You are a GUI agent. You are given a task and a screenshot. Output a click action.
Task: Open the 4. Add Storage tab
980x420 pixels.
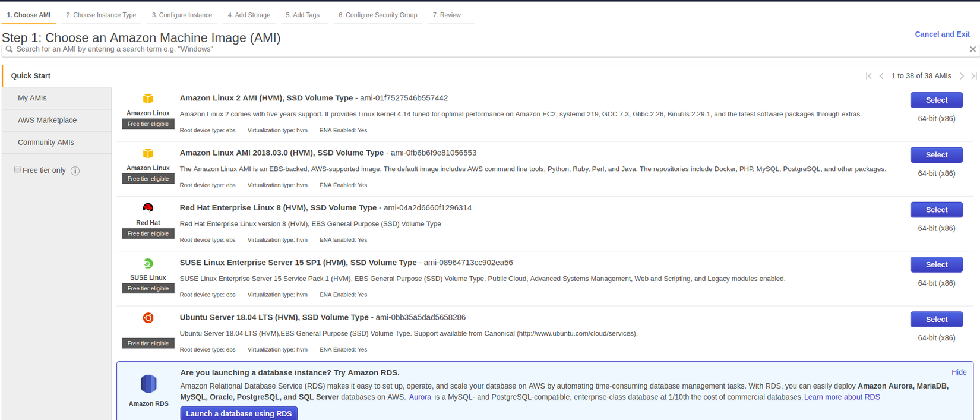point(249,15)
